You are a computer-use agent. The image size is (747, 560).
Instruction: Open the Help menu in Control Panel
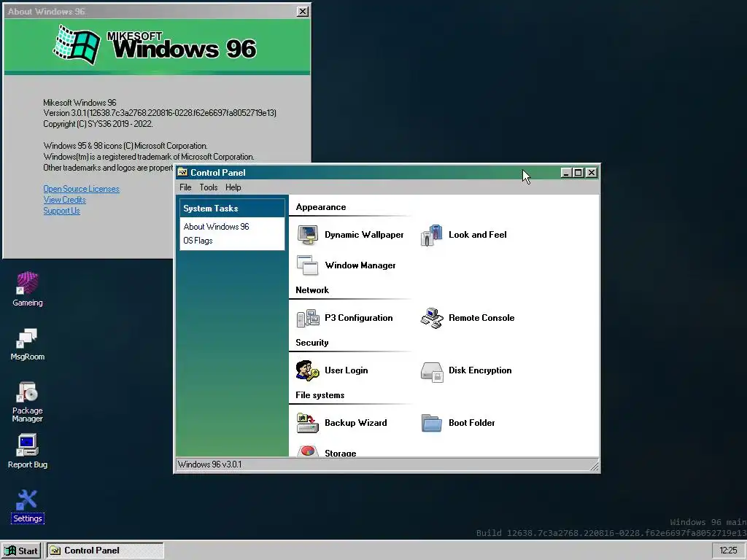coord(233,187)
